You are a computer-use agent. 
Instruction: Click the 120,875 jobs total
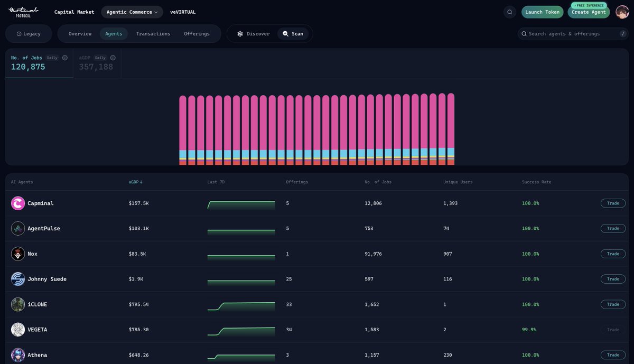28,67
